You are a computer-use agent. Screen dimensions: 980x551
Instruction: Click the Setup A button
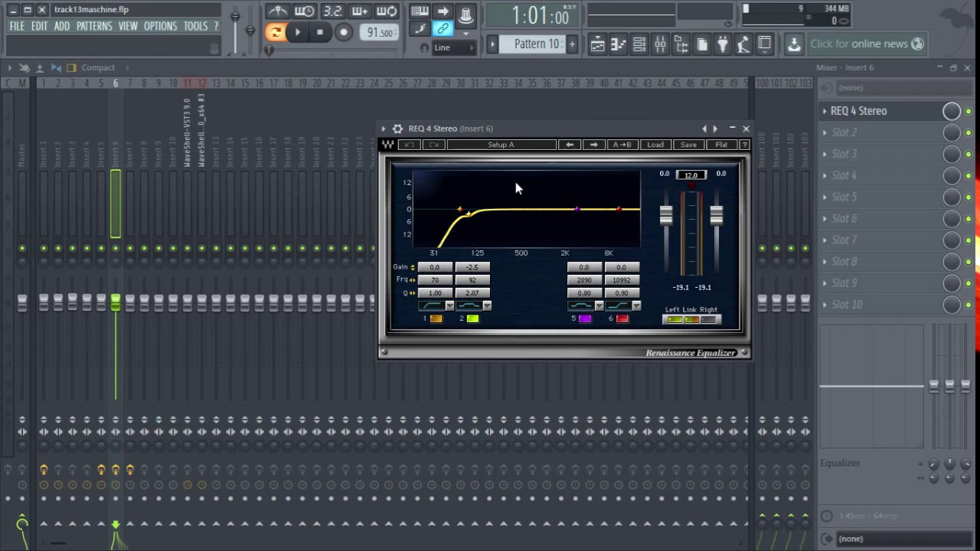tap(501, 145)
